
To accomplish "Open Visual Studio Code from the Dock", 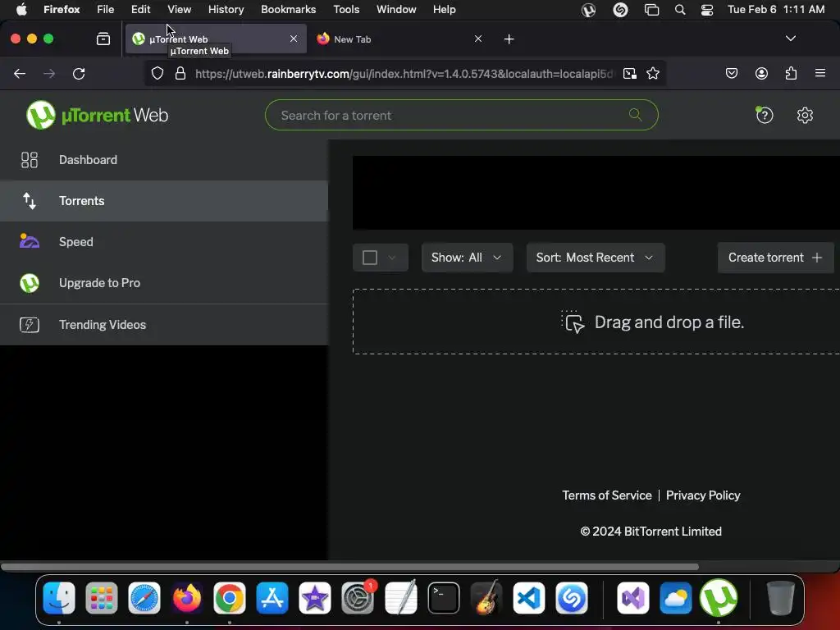I will [529, 598].
